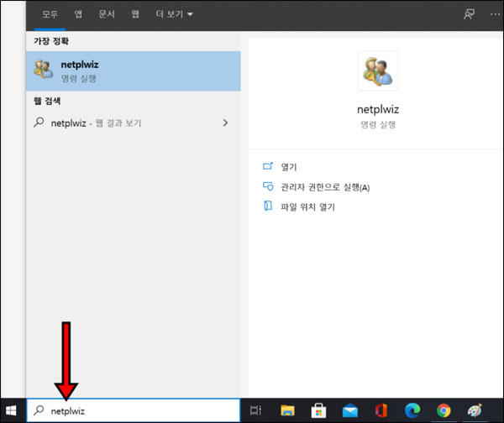Switch to the 웹 tab
Screen dimensions: 504x423
coord(135,14)
